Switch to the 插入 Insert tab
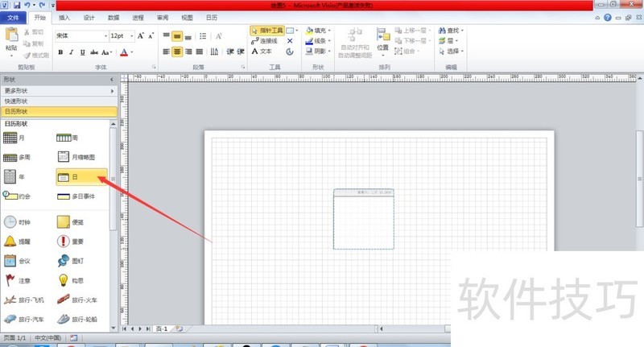The height and width of the screenshot is (347, 644). tap(64, 18)
